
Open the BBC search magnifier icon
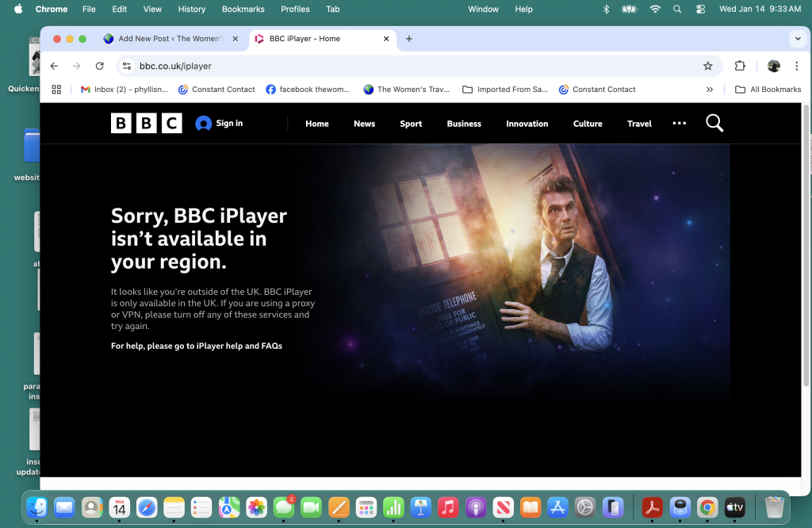click(x=714, y=124)
